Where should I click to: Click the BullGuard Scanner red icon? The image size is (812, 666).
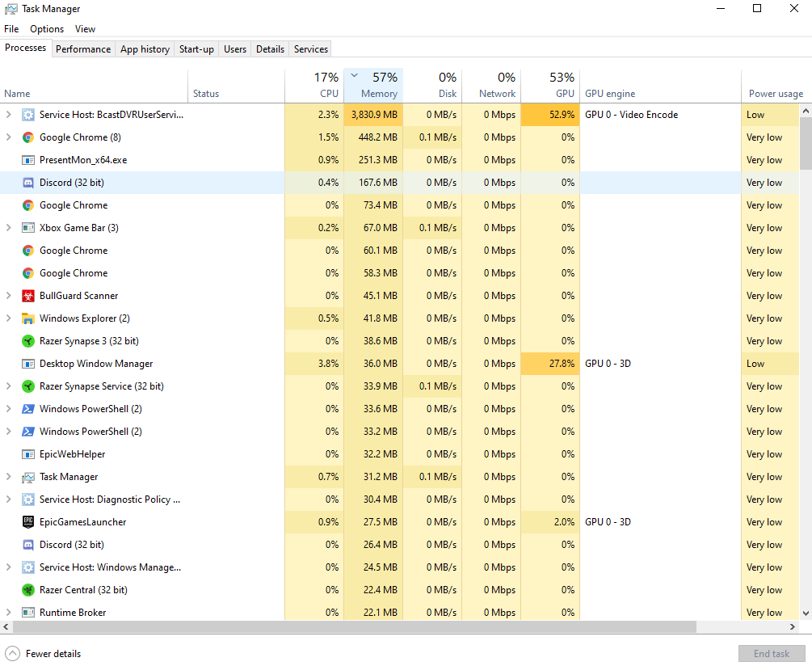coord(28,296)
